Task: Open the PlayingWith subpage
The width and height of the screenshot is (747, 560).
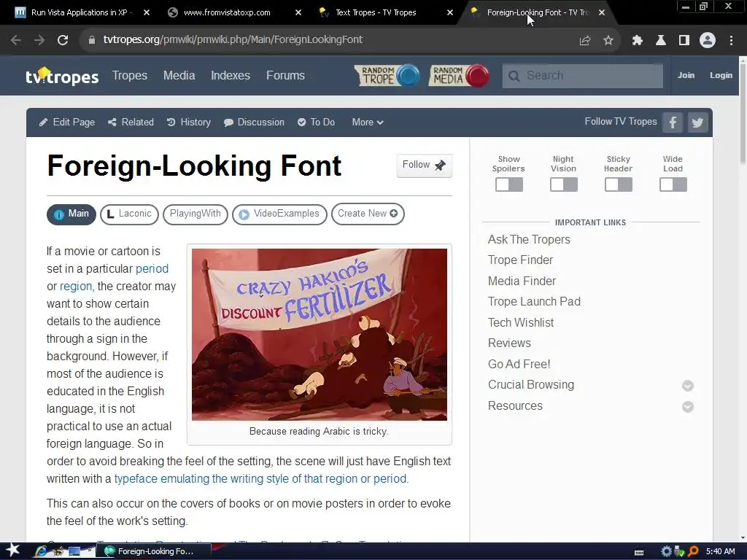Action: point(196,214)
